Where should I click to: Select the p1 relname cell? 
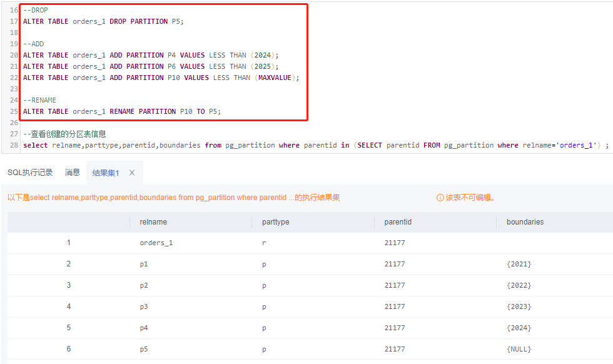coord(144,264)
